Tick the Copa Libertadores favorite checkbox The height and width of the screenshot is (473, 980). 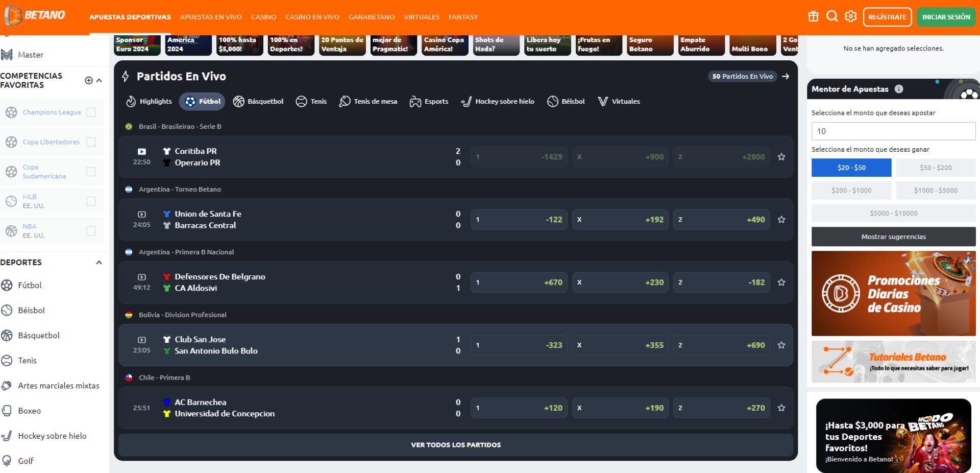point(91,142)
